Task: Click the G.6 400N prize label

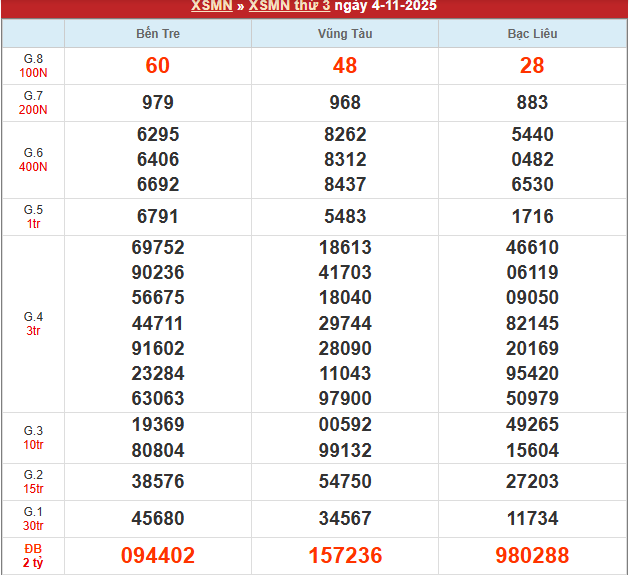Action: [33, 160]
